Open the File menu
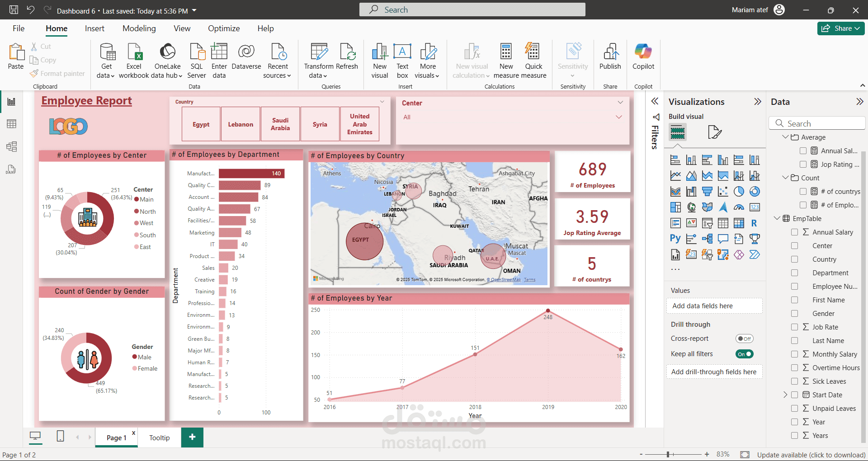The height and width of the screenshot is (461, 868). pyautogui.click(x=19, y=28)
